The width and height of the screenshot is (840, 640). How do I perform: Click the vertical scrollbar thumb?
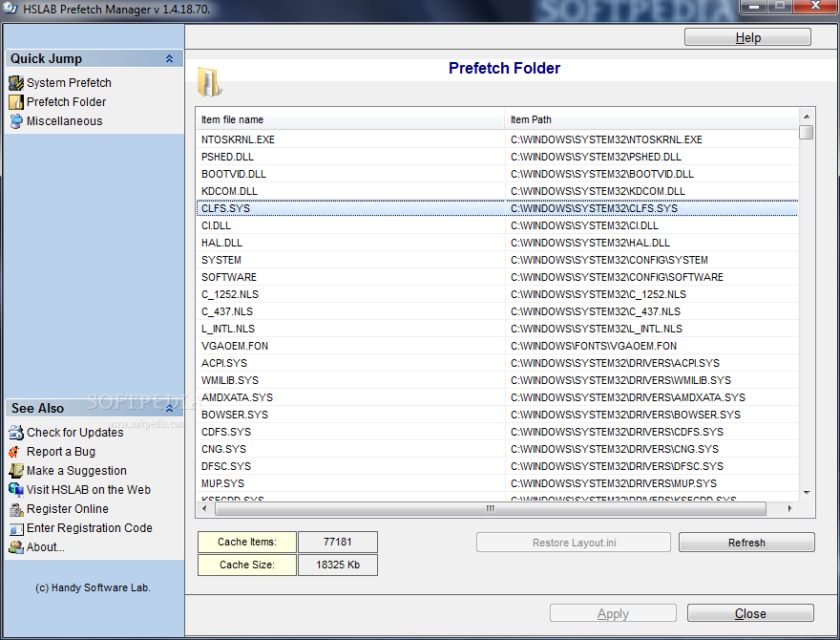(807, 132)
